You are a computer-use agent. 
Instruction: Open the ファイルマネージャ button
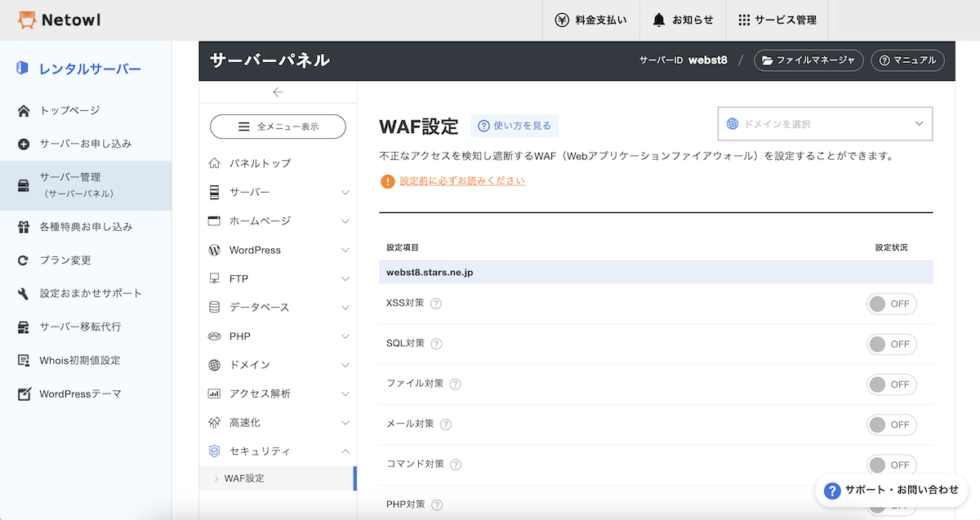pos(808,60)
